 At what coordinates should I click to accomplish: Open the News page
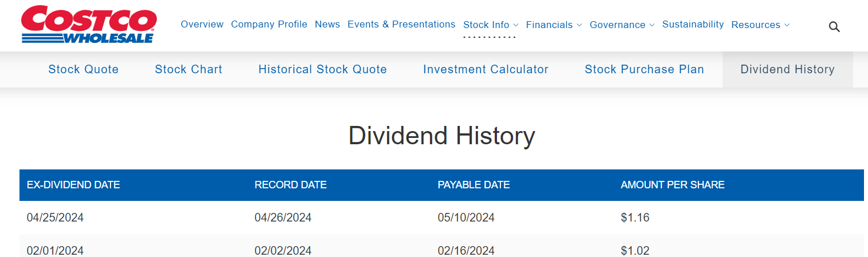pos(328,24)
